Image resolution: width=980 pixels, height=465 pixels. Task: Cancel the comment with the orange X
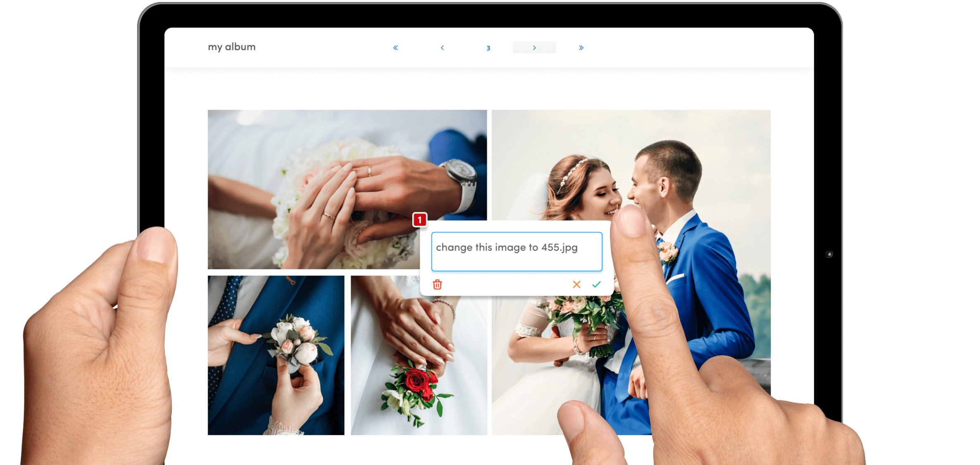point(576,285)
